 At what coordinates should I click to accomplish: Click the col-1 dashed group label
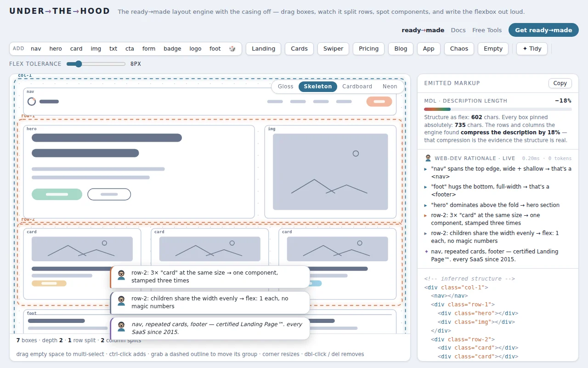click(25, 75)
